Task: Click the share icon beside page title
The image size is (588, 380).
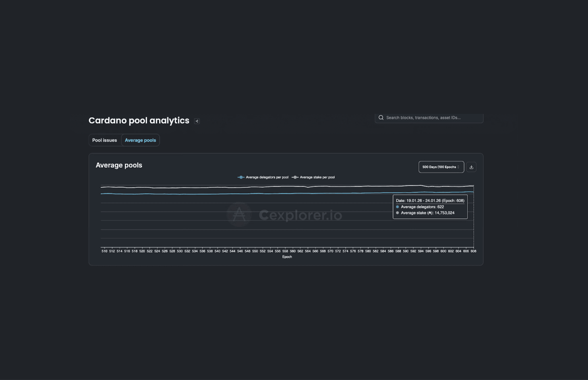Action: pyautogui.click(x=197, y=121)
